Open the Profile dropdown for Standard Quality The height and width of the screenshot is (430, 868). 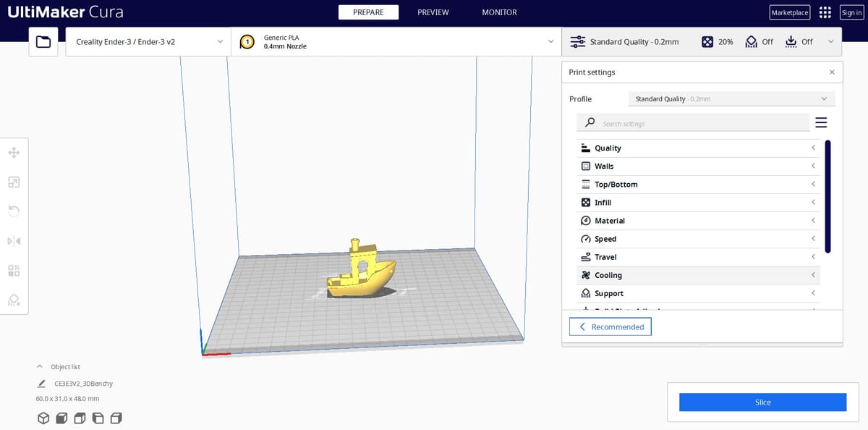731,99
